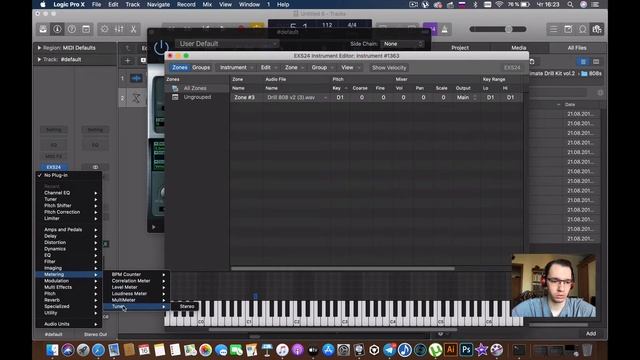Open the View dropdown in instrument editor

click(x=350, y=67)
